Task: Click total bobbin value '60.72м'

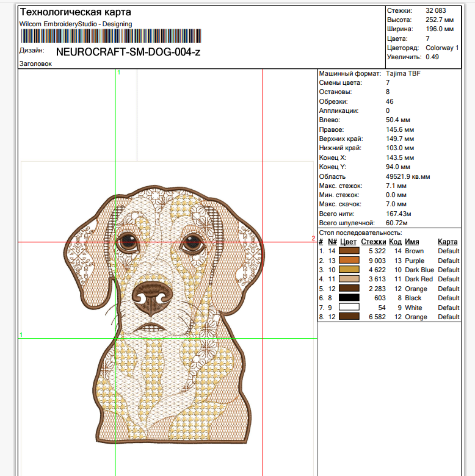Action: tap(397, 223)
